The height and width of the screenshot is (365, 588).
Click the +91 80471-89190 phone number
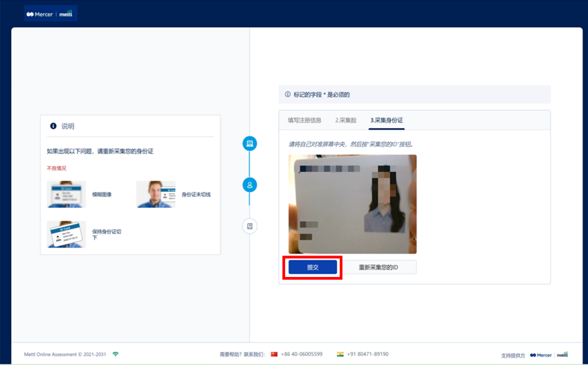367,354
